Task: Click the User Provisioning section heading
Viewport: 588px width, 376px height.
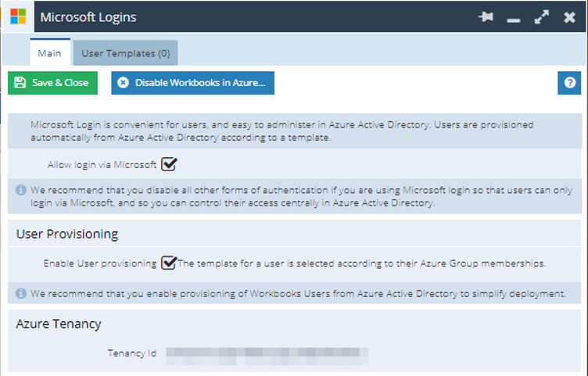Action: (67, 234)
